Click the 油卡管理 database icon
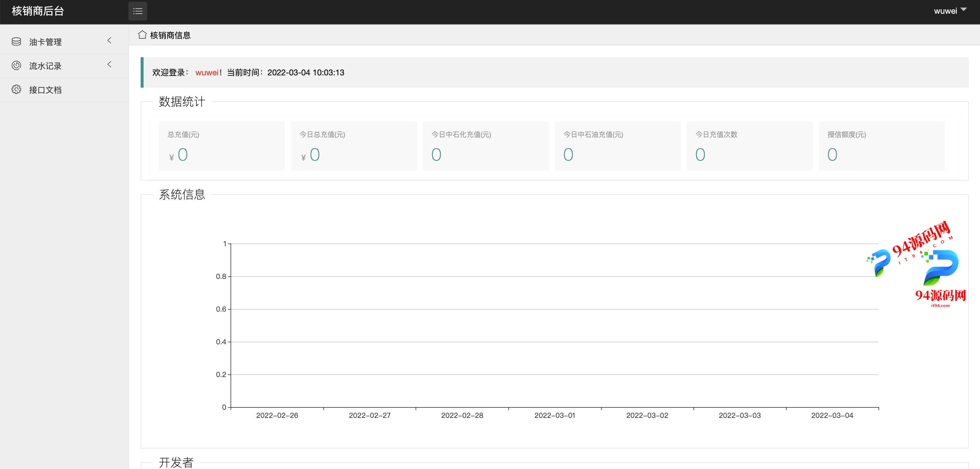This screenshot has height=469, width=980. [16, 41]
